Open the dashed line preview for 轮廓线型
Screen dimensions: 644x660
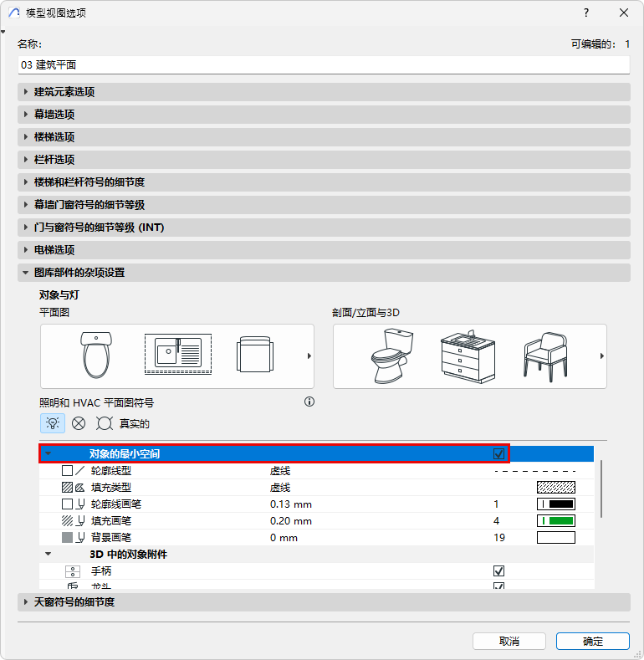pyautogui.click(x=535, y=471)
